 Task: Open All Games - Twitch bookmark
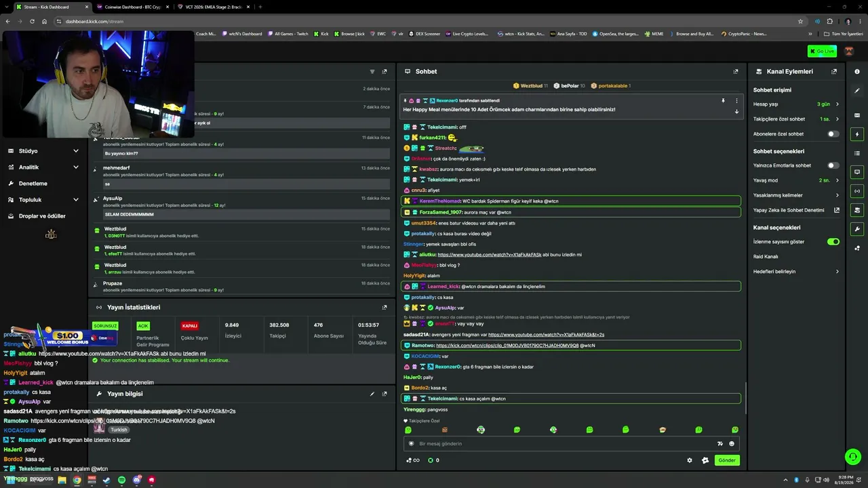288,34
